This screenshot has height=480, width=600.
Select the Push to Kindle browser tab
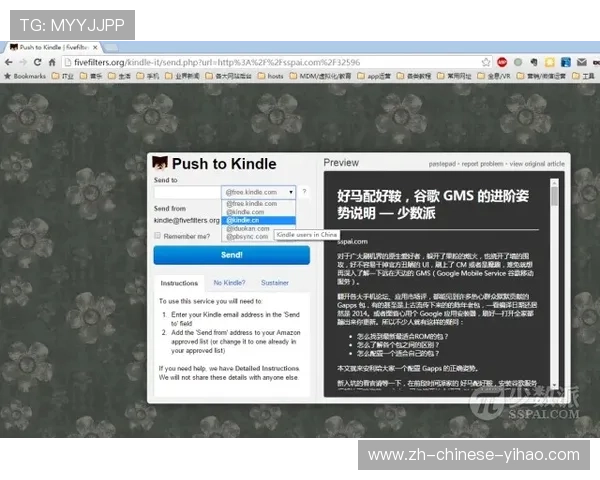54,47
